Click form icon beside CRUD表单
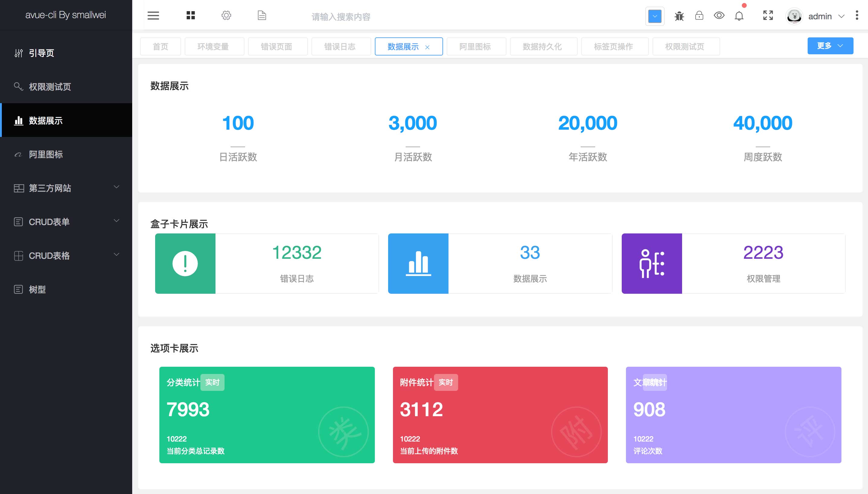This screenshot has height=494, width=868. tap(18, 222)
